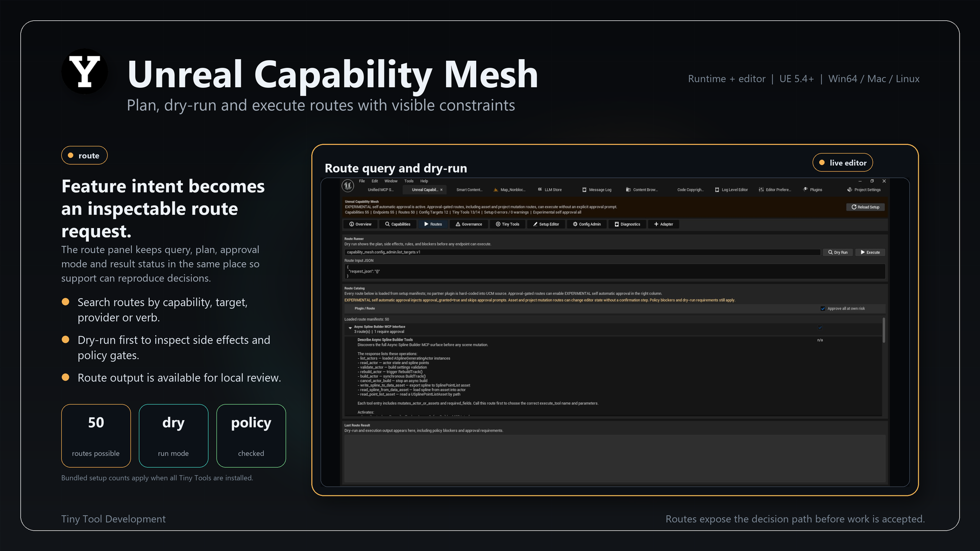
Task: Switch to the Smart Content... tab
Action: tap(469, 190)
